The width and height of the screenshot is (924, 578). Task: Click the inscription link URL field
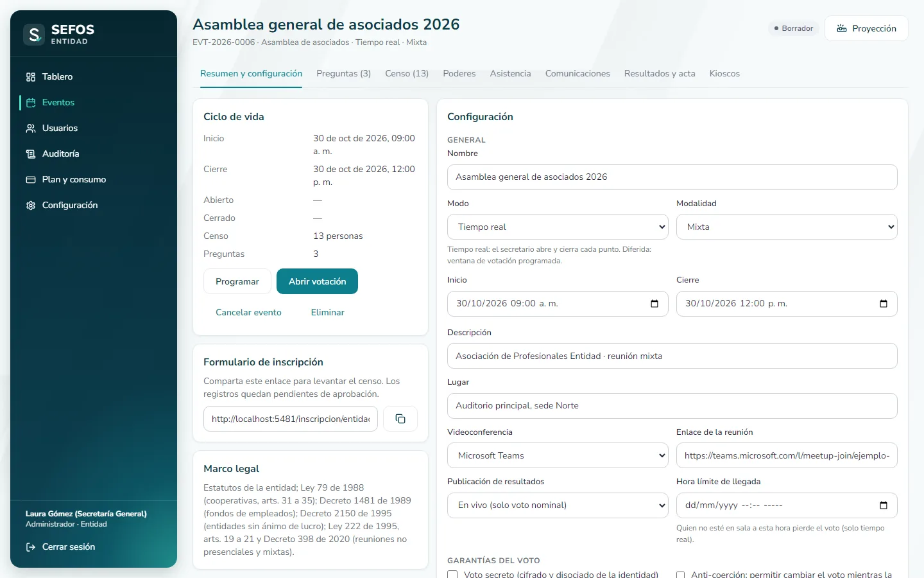(x=291, y=419)
